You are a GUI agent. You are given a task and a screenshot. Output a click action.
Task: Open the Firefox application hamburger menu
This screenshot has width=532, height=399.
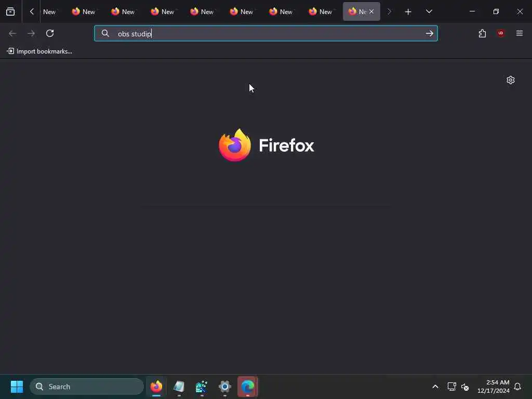519,33
